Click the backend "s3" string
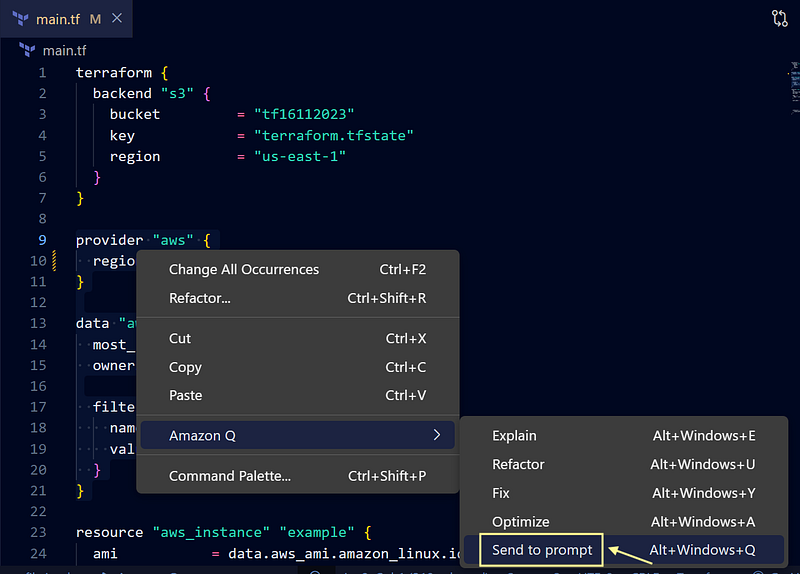The height and width of the screenshot is (574, 800). [178, 94]
